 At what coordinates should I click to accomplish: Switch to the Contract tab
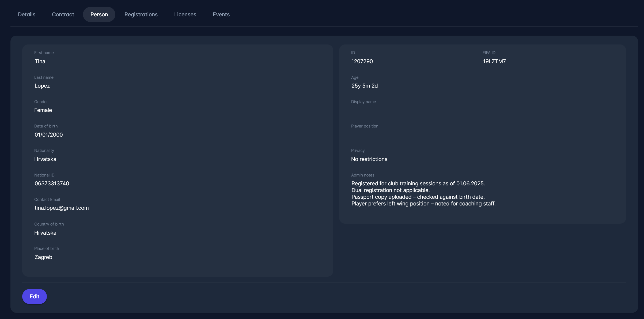point(63,14)
